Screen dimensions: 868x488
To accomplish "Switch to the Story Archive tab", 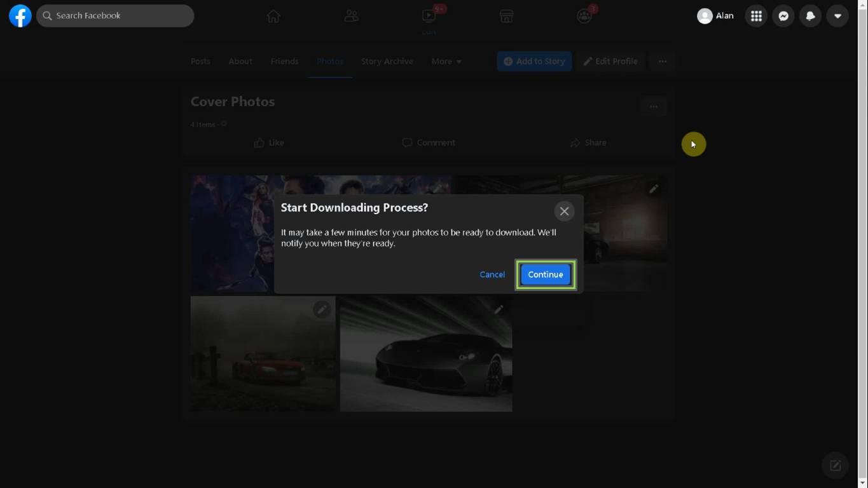I will point(387,61).
